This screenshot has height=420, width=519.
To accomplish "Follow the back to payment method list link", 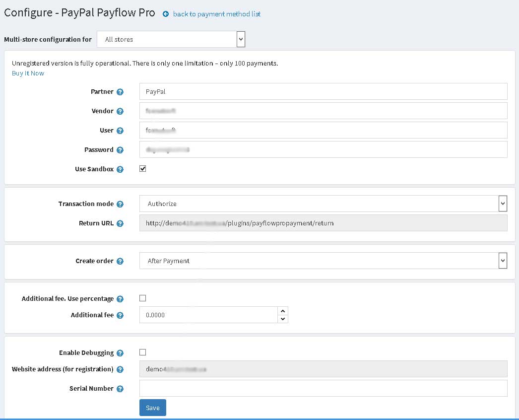I will [x=216, y=14].
